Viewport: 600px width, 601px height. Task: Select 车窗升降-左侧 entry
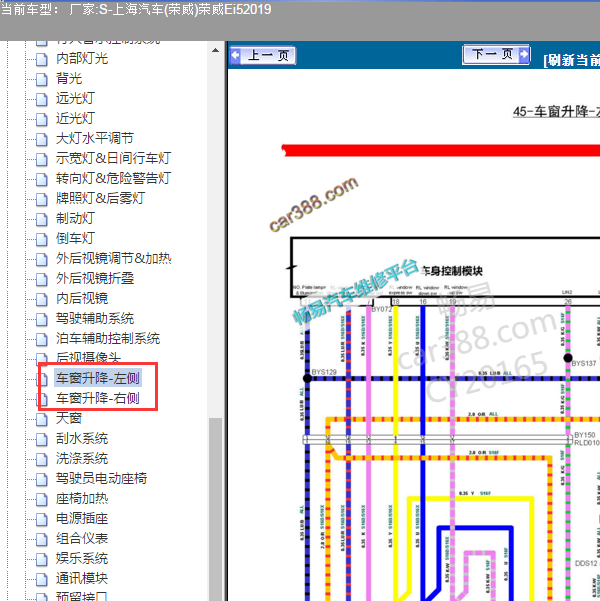[98, 378]
